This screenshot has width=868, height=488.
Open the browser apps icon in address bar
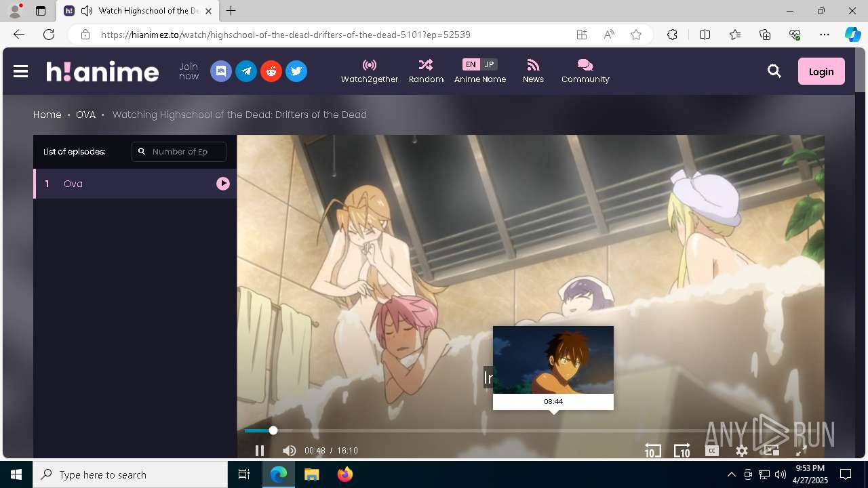pyautogui.click(x=582, y=35)
